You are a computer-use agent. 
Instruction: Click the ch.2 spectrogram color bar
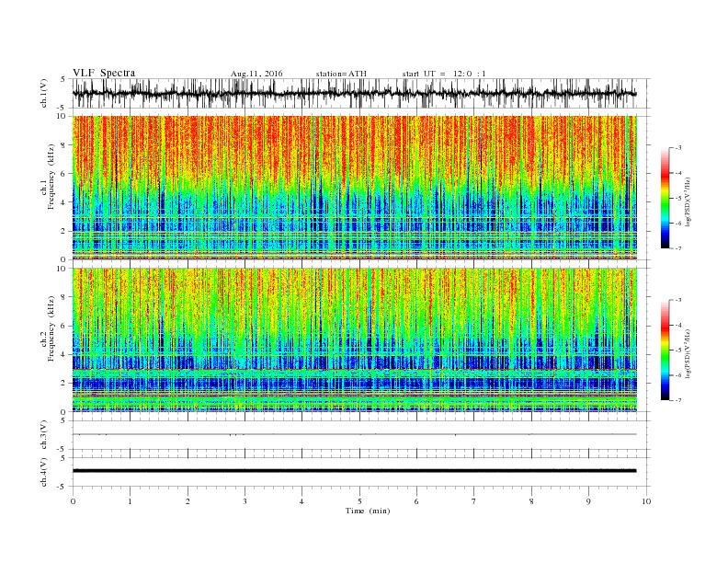coord(665,350)
